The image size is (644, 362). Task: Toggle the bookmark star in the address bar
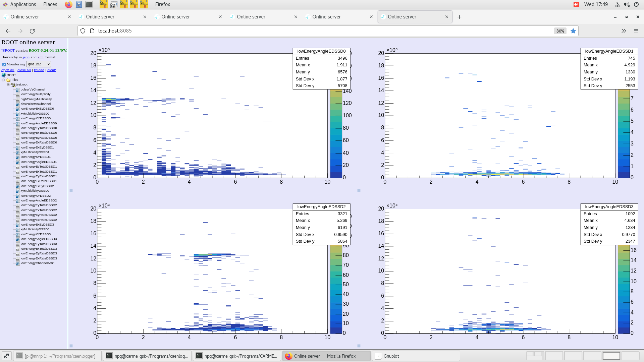point(573,31)
